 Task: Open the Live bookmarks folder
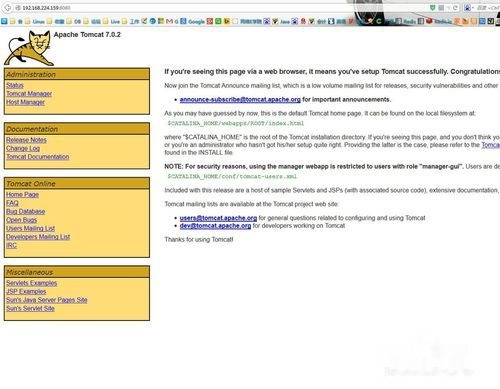click(x=111, y=21)
